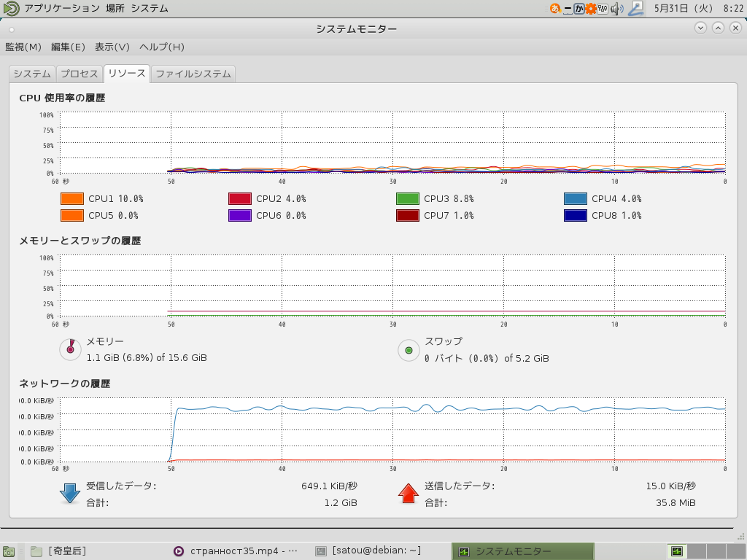Click the send rate value 15.0 KiB/秒
Screen dimensions: 747x560
pos(671,486)
